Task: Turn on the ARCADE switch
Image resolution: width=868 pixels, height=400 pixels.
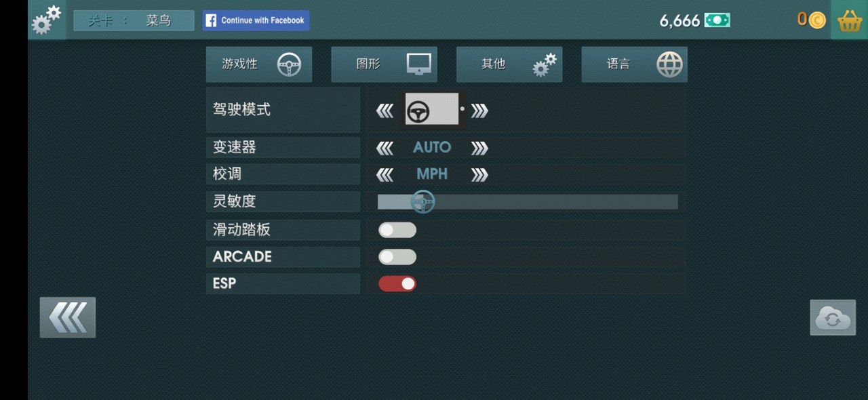Action: click(397, 256)
